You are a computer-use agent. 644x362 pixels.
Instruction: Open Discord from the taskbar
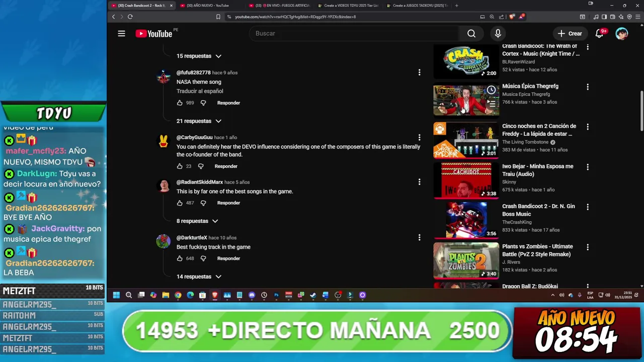pyautogui.click(x=252, y=295)
